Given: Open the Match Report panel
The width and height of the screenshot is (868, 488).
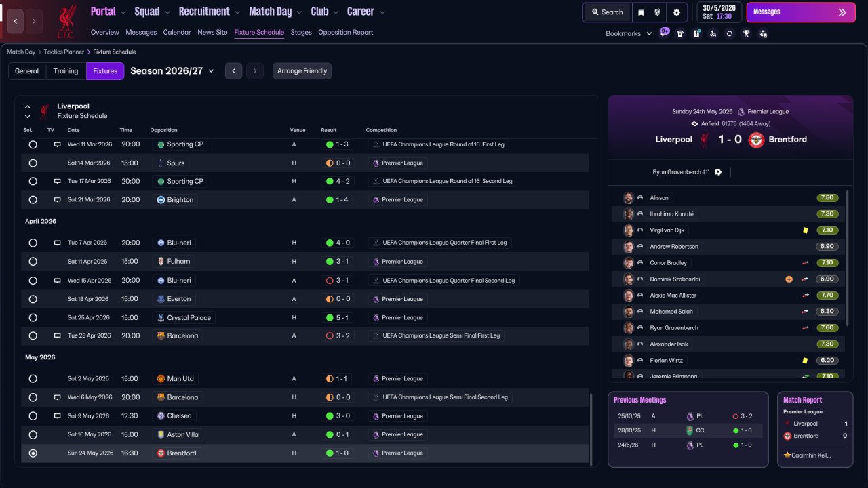Looking at the screenshot, I should tap(814, 429).
